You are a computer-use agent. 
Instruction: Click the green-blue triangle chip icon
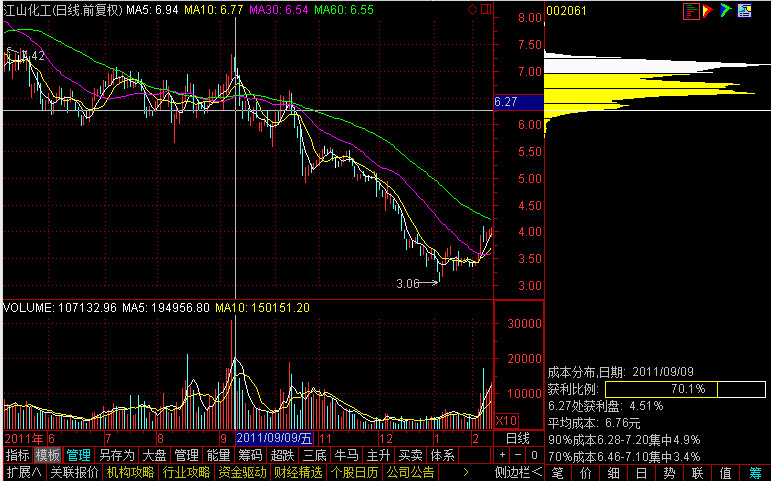click(x=725, y=11)
